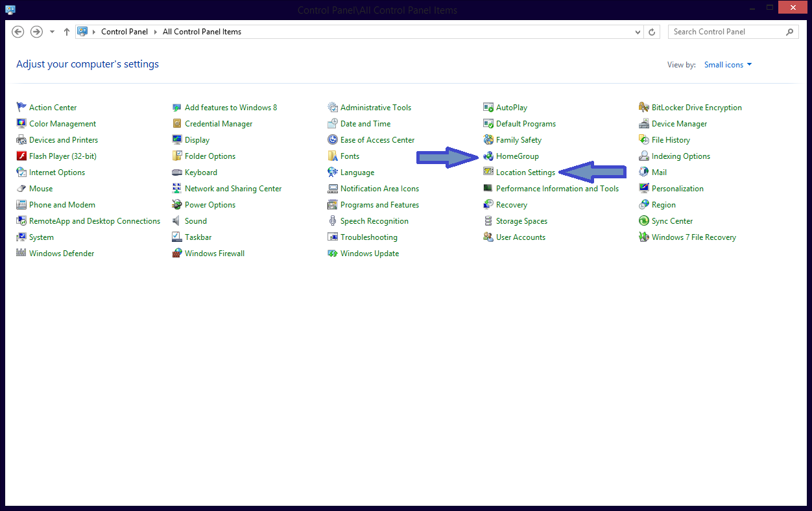812x511 pixels.
Task: Open the Taskbar icon
Action: (x=177, y=237)
